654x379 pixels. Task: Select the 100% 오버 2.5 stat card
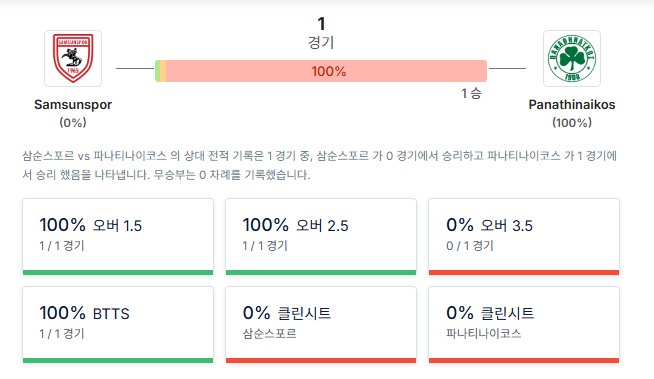pos(321,236)
